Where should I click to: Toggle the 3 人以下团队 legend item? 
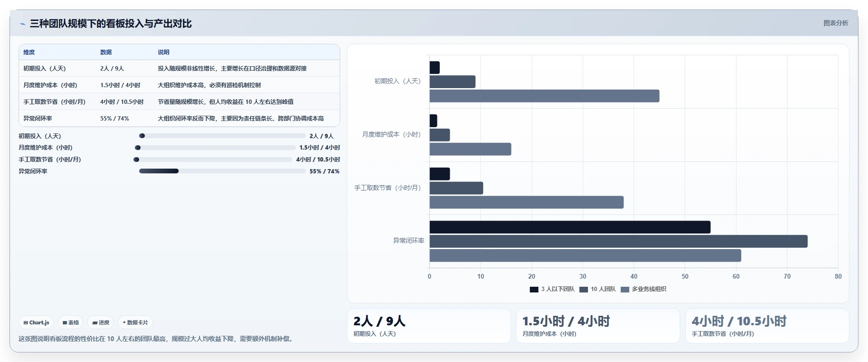(552, 289)
